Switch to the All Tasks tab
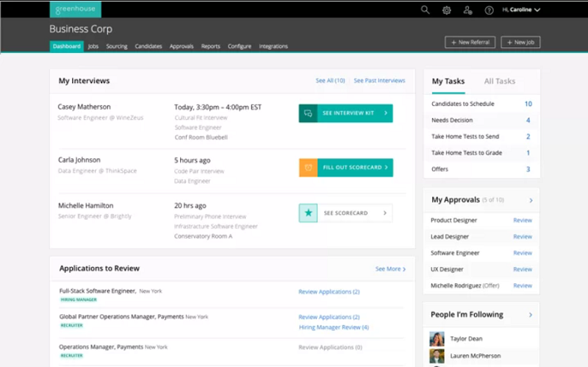 [500, 82]
